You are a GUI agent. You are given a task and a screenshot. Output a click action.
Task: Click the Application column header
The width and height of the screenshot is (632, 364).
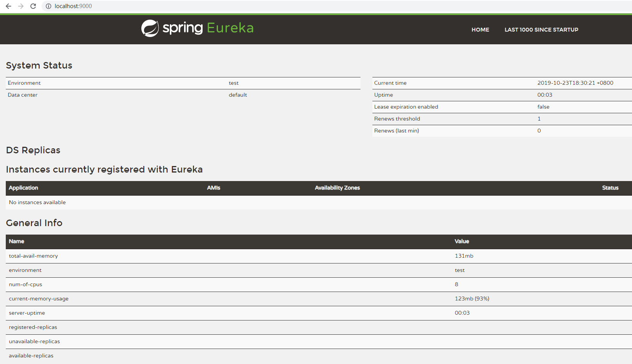pyautogui.click(x=23, y=188)
